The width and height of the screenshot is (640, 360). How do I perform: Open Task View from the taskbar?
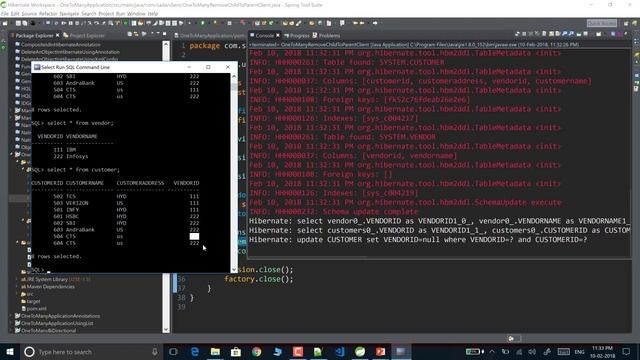173,351
